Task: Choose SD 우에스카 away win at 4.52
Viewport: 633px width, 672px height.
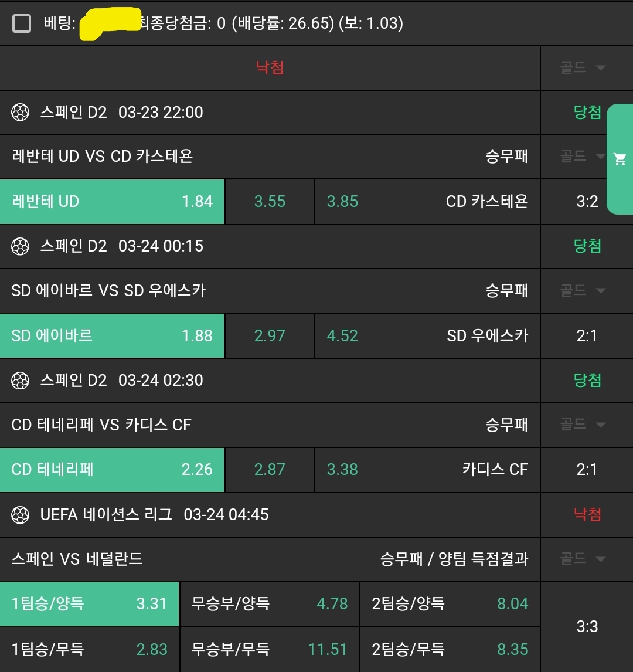Action: click(x=427, y=336)
